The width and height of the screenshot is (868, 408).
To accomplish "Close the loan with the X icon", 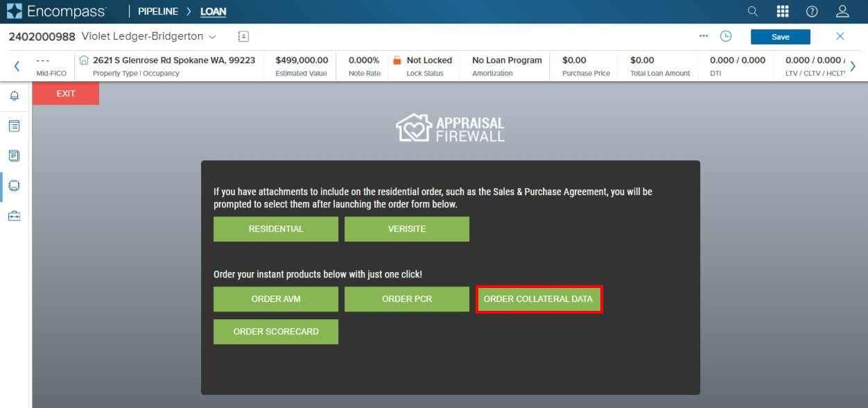I will (840, 36).
